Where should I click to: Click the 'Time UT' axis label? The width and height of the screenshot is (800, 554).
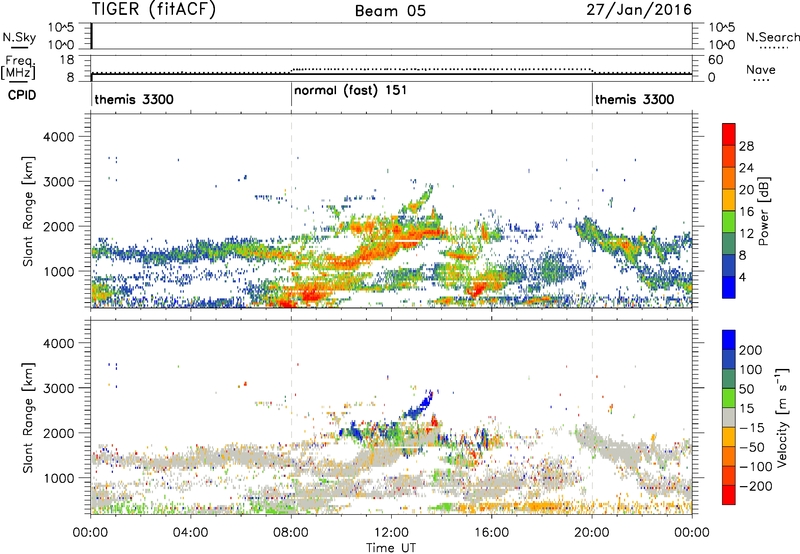390,547
